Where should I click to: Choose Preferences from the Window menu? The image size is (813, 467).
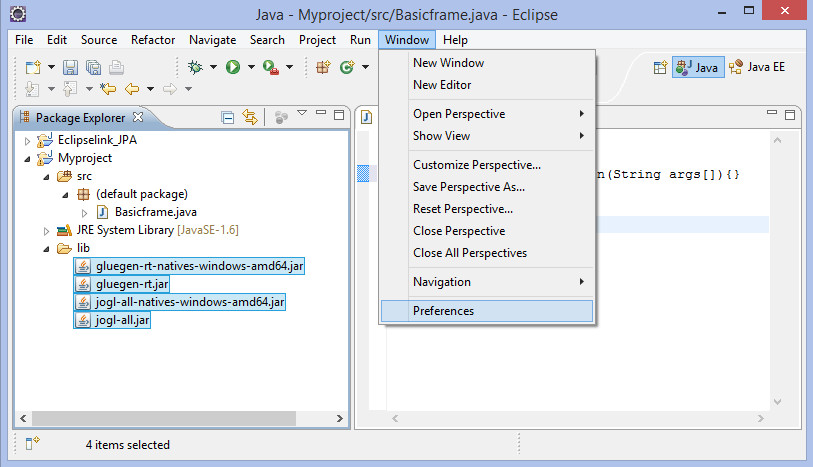[443, 311]
